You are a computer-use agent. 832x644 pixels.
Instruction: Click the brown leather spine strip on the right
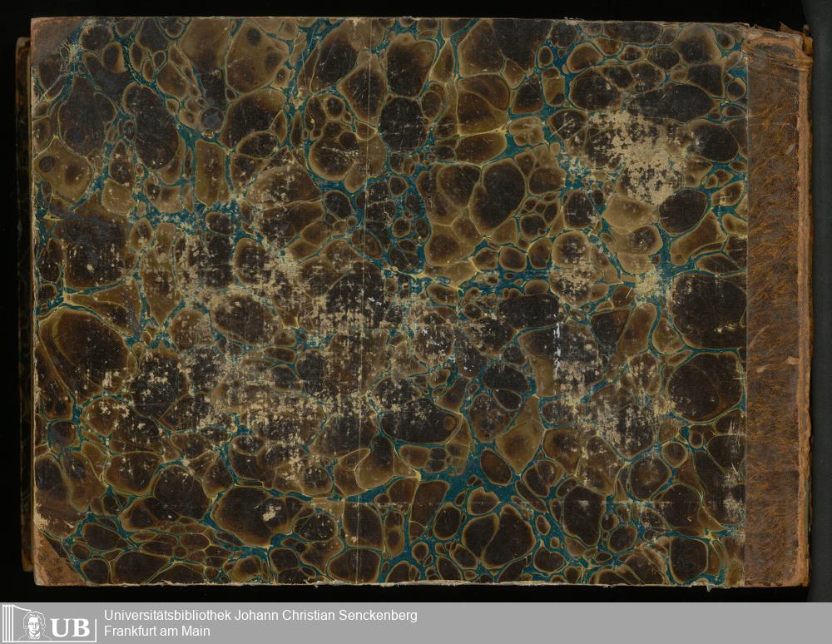[x=775, y=308]
